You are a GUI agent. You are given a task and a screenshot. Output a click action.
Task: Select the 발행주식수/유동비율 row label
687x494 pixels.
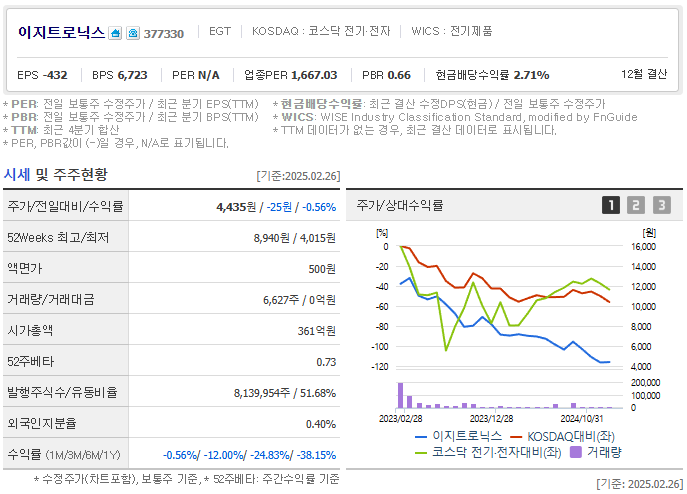pyautogui.click(x=62, y=392)
